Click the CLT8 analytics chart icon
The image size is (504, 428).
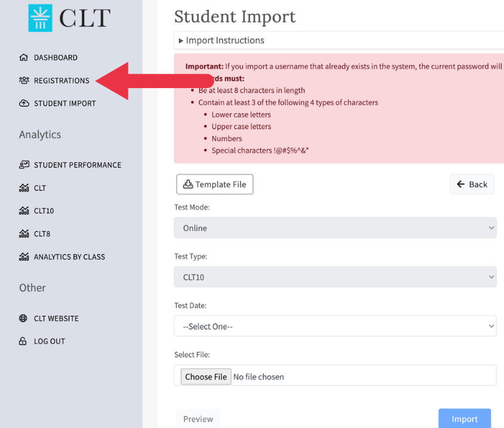24,234
